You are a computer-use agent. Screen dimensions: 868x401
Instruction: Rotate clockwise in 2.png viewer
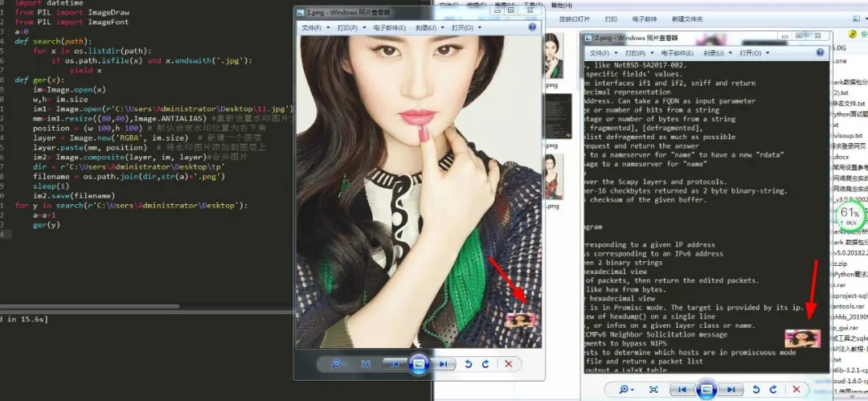[x=773, y=390]
